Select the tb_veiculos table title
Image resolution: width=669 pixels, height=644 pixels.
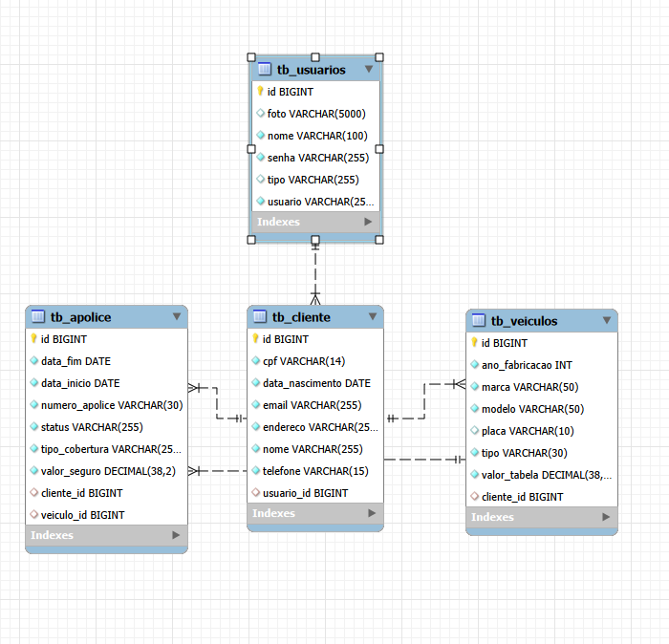(x=524, y=321)
